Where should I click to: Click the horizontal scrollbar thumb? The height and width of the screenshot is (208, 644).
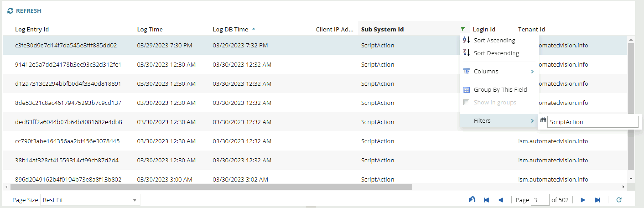point(211,187)
